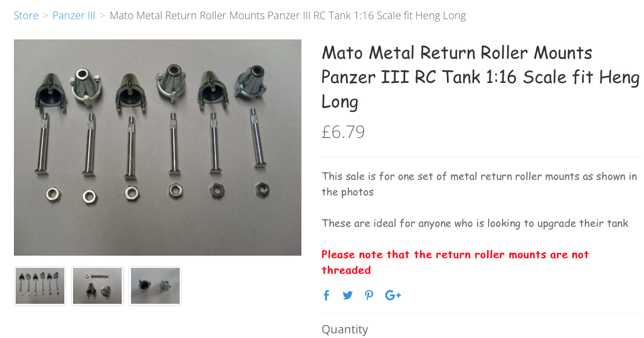644x338 pixels.
Task: Share product on Google Plus
Action: [392, 295]
